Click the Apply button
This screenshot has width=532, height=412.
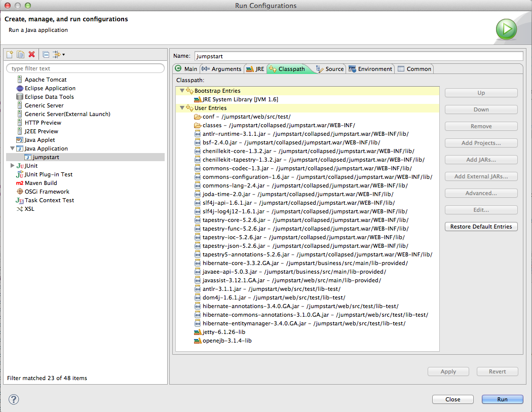click(x=448, y=371)
